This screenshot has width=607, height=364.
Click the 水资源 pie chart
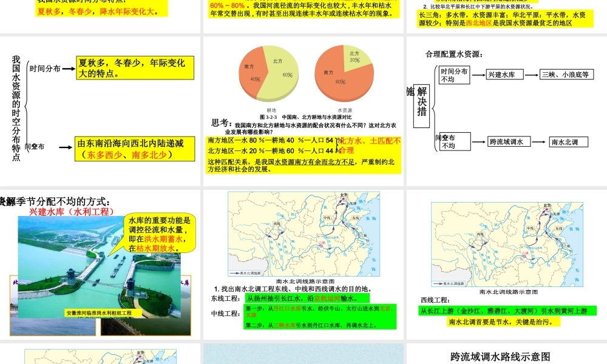click(x=344, y=73)
